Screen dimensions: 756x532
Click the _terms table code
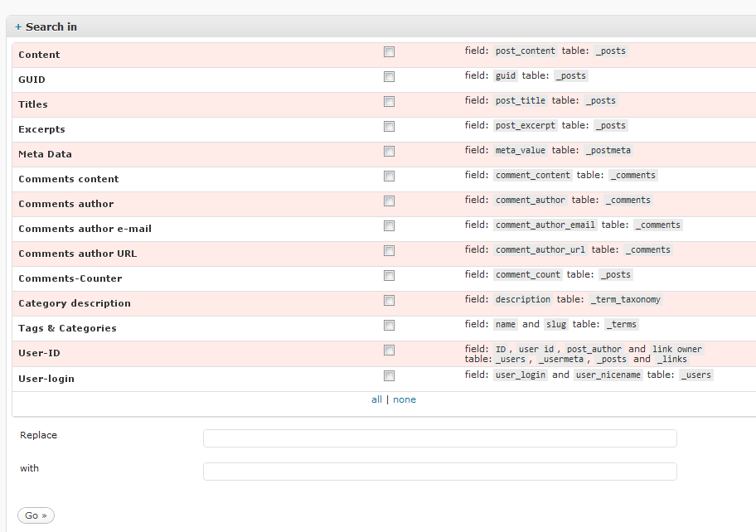click(622, 325)
